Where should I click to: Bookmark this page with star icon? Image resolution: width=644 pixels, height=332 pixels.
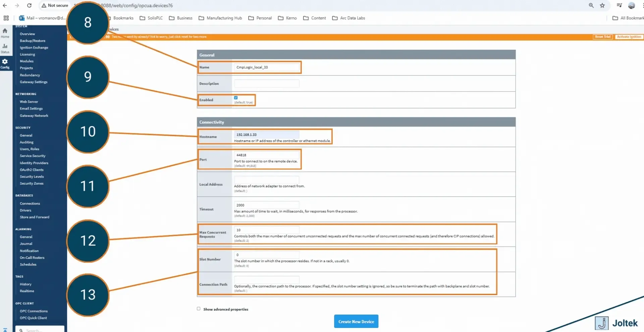pyautogui.click(x=602, y=5)
